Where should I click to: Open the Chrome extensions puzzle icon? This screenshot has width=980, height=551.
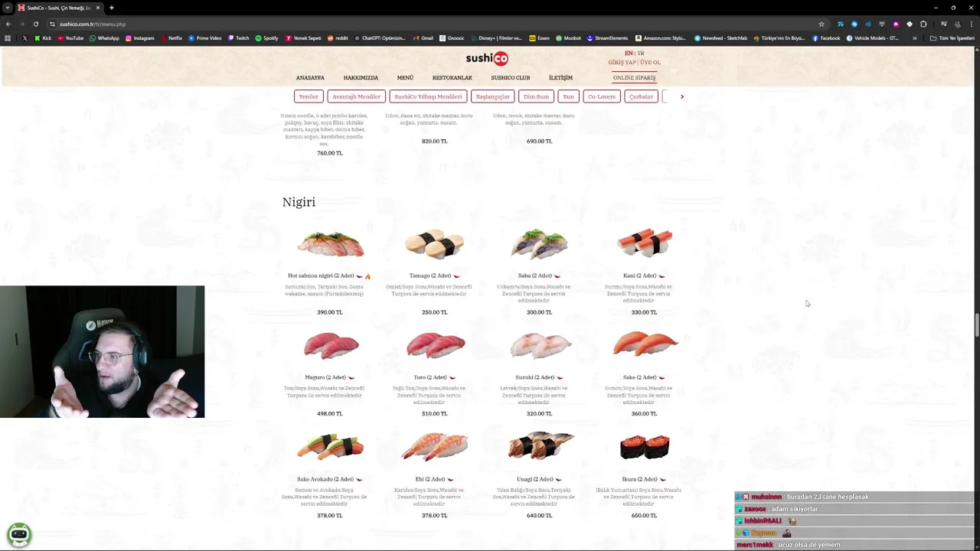pyautogui.click(x=923, y=24)
